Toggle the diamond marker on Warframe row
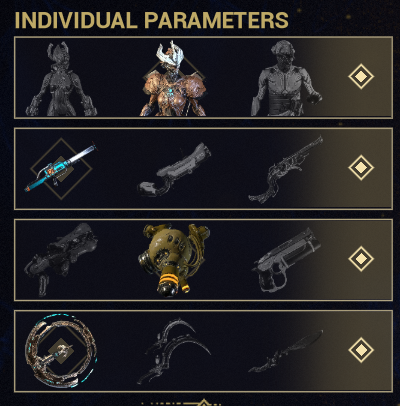This screenshot has width=400, height=406. 361,77
